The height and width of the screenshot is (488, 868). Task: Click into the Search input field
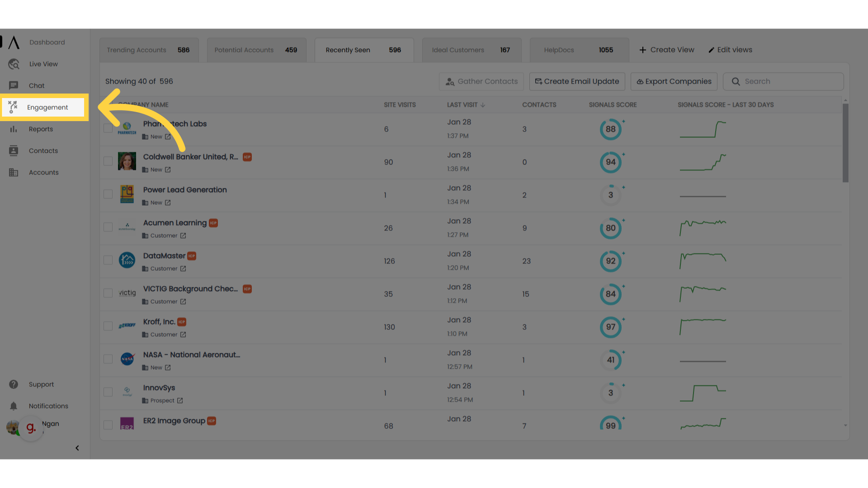783,82
